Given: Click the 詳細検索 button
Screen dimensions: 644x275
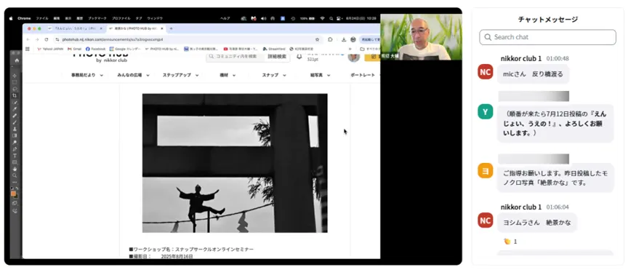Looking at the screenshot, I should [x=277, y=56].
